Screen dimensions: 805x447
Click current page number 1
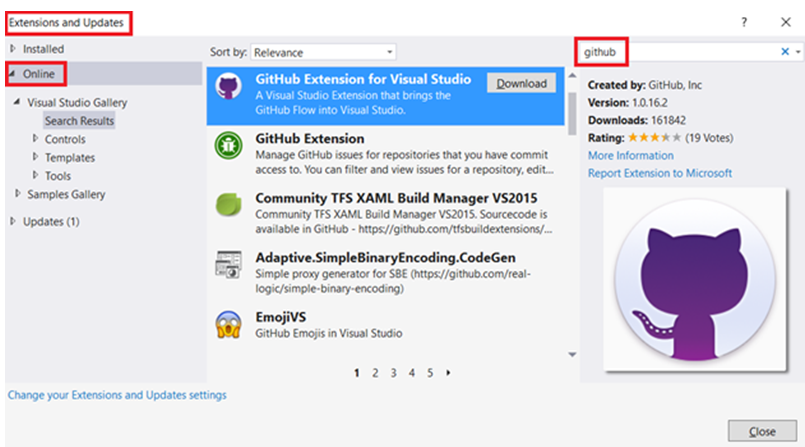click(x=357, y=373)
